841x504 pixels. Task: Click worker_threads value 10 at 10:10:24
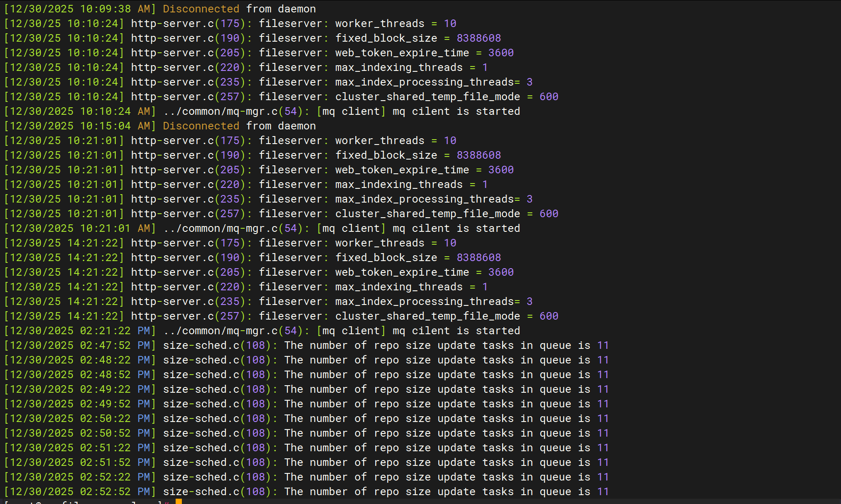point(450,23)
